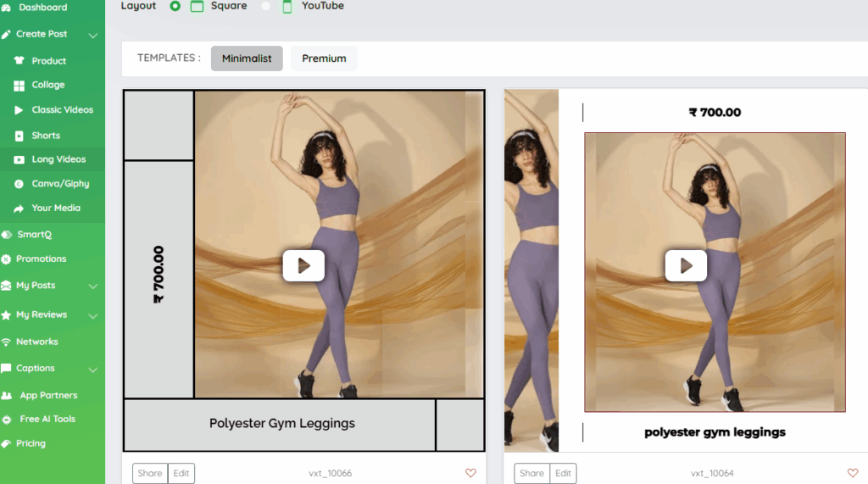This screenshot has height=484, width=868.
Task: Open Collage via its grid icon
Action: tap(19, 86)
